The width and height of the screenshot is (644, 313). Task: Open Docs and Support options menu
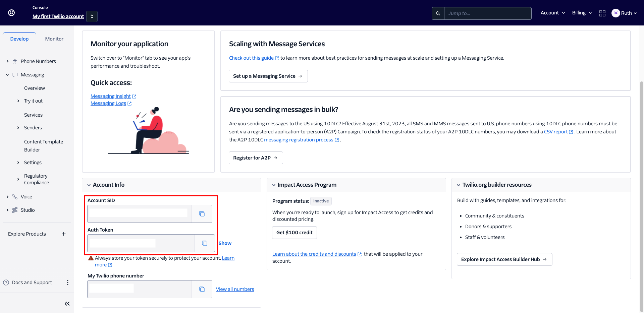tap(68, 283)
